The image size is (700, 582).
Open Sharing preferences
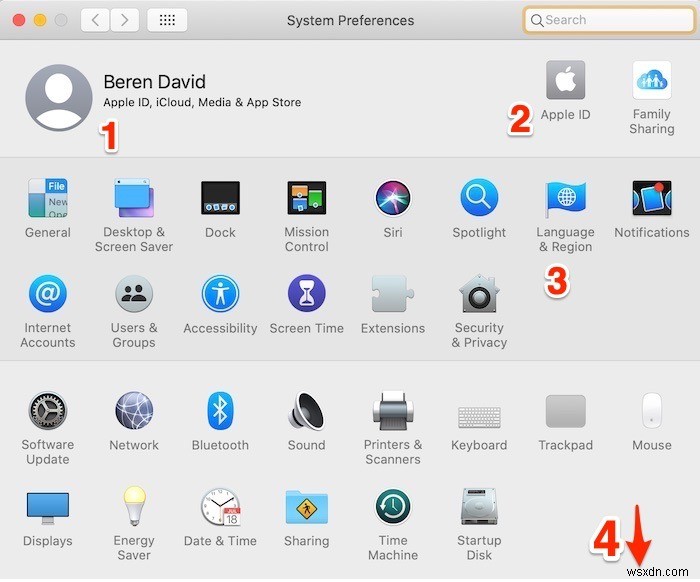coord(307,507)
